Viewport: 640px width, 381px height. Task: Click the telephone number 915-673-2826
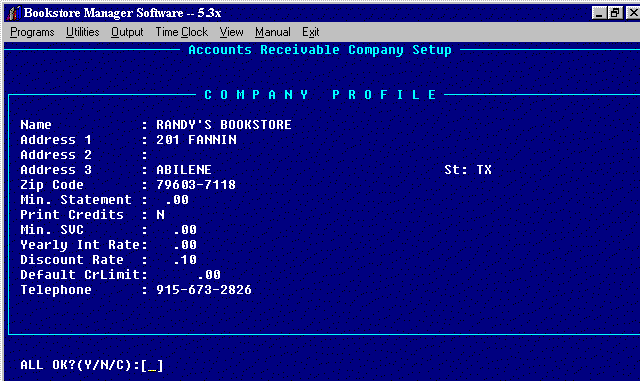204,290
